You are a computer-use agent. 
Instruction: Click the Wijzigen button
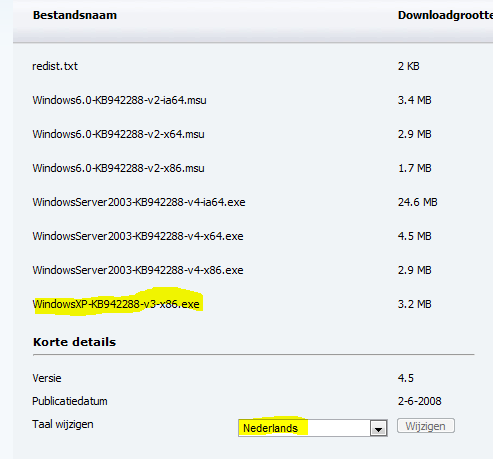[x=426, y=426]
